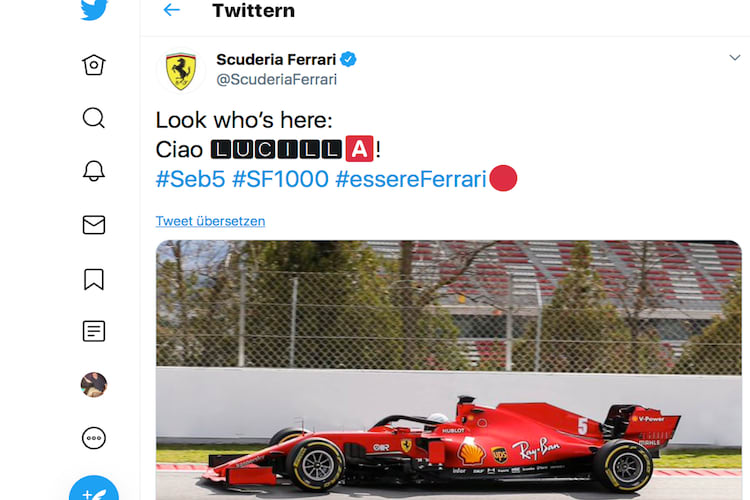
Task: Open profile avatar in sidebar
Action: click(94, 385)
